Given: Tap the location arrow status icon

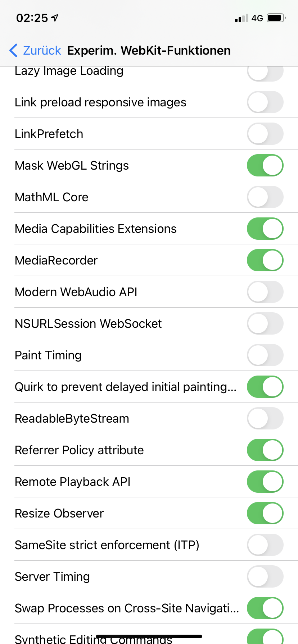Looking at the screenshot, I should tap(55, 18).
